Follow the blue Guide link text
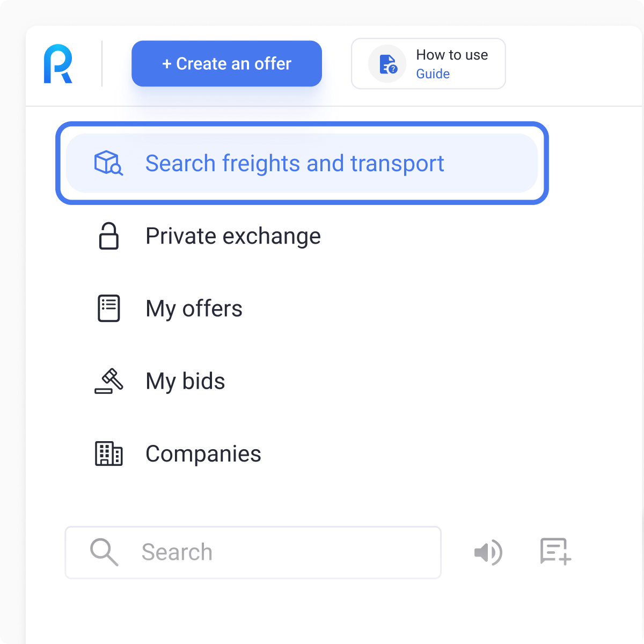 (433, 74)
